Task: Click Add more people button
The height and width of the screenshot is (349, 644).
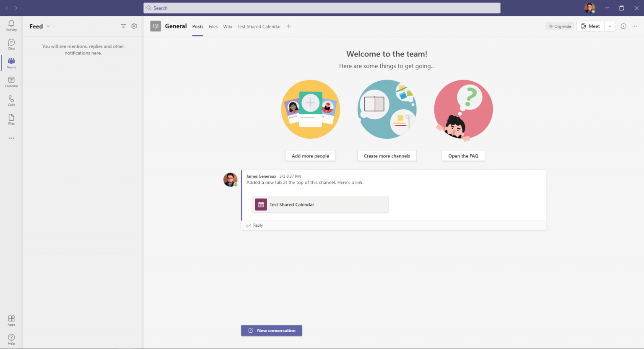Action: click(310, 156)
